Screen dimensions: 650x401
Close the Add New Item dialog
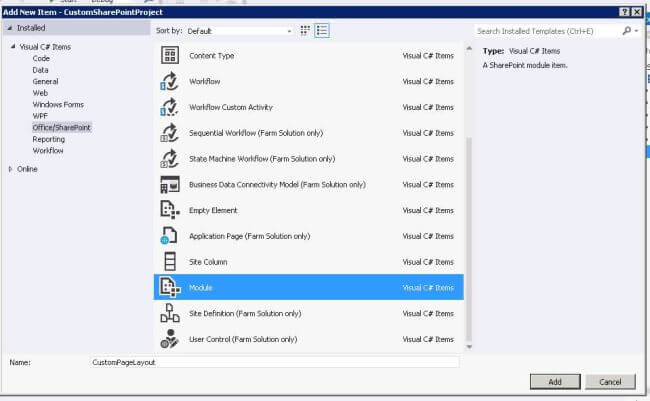(x=637, y=12)
